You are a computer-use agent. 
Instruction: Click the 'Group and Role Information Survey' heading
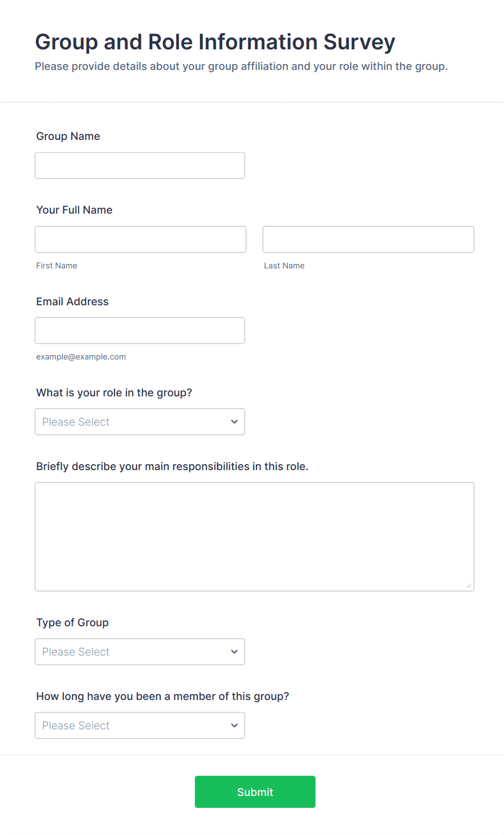coord(215,42)
